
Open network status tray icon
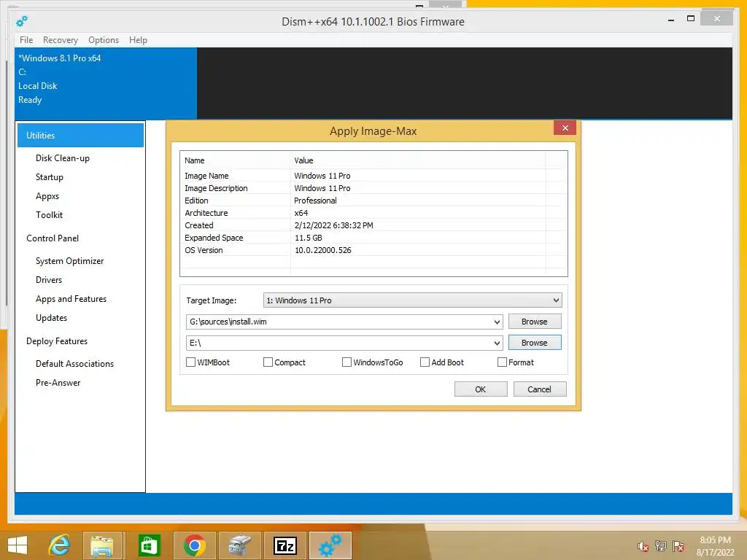coord(661,546)
